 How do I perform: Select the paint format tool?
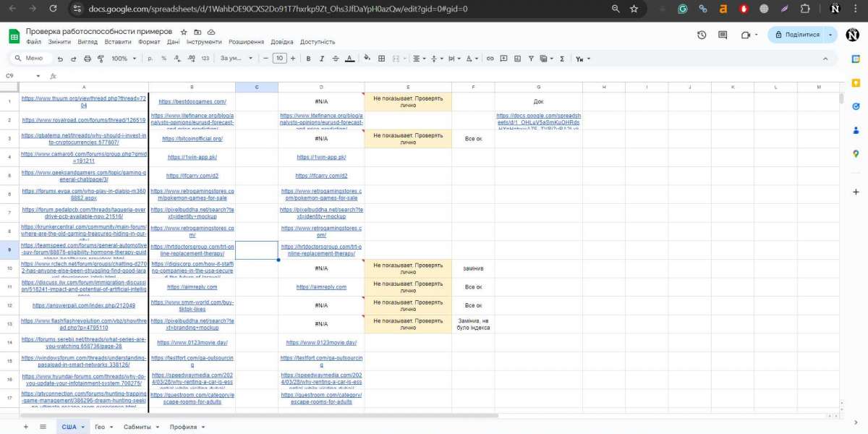click(100, 59)
